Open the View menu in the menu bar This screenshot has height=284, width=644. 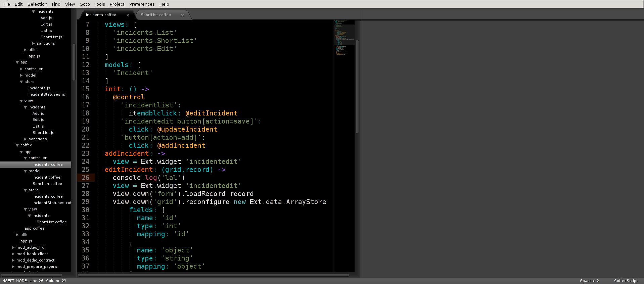[x=70, y=4]
